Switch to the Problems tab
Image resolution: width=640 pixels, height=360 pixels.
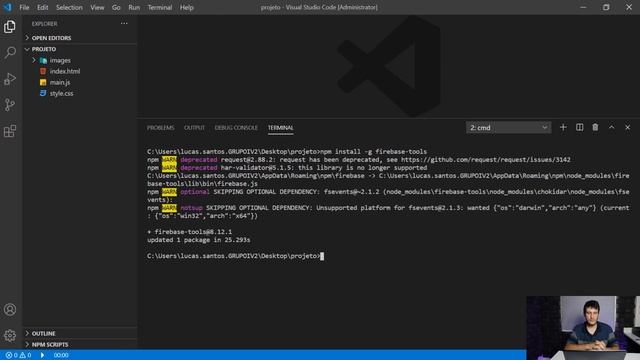click(x=160, y=128)
